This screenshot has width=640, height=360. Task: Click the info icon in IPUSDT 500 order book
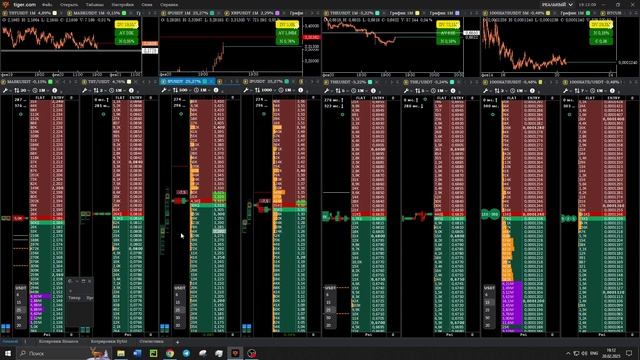coord(216,90)
